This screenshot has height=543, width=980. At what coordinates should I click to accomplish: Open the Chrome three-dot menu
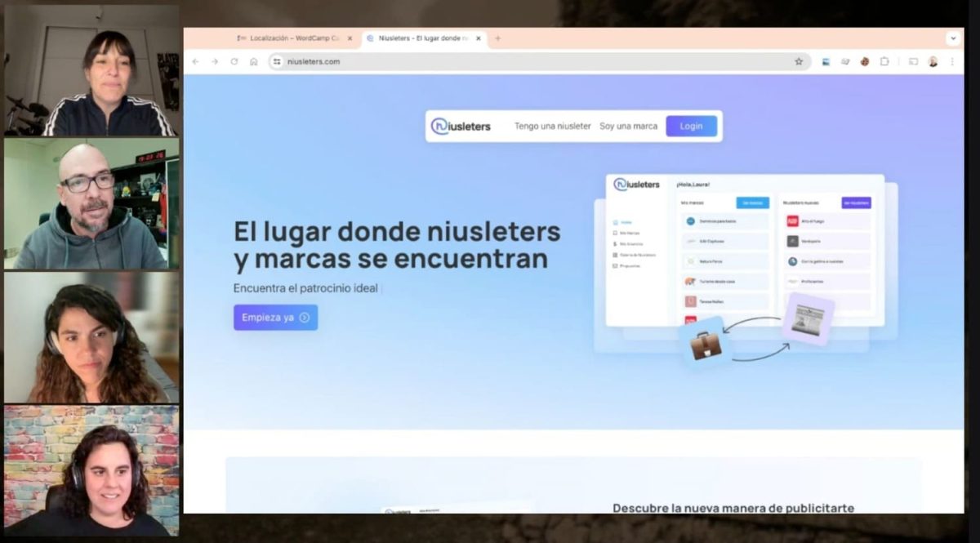pos(951,61)
